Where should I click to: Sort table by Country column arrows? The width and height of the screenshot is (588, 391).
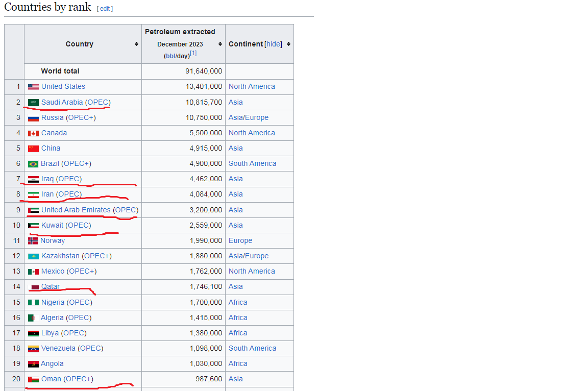[136, 44]
